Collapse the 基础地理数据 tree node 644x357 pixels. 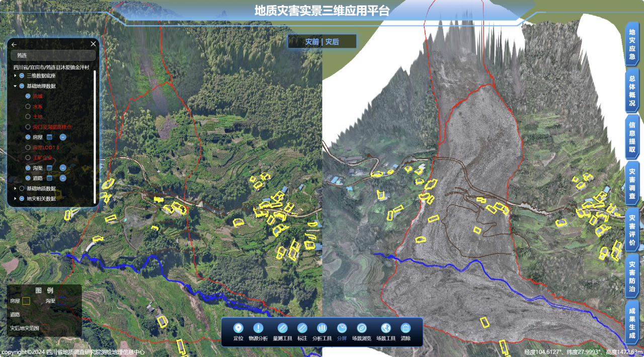[x=15, y=86]
